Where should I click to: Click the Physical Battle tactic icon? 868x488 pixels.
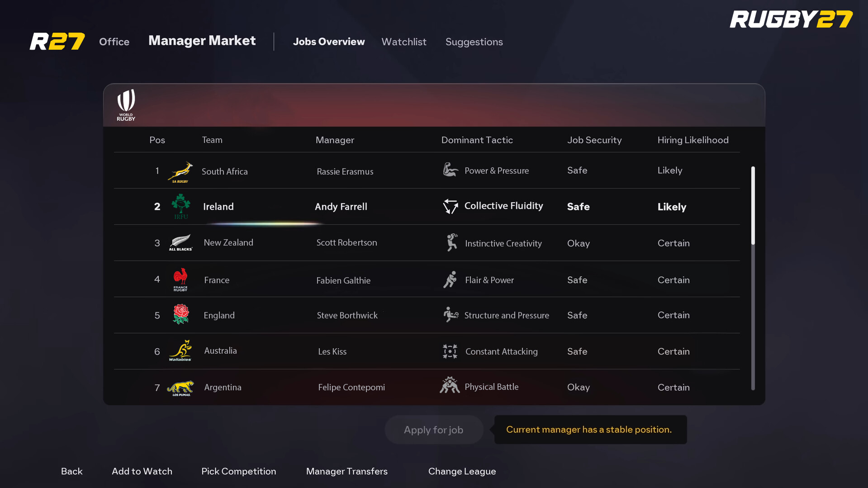pos(450,386)
